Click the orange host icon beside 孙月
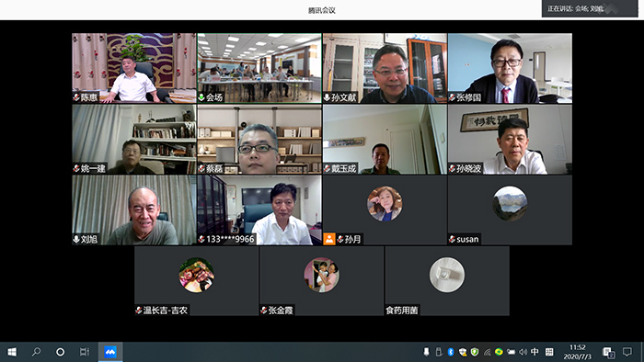 (329, 239)
